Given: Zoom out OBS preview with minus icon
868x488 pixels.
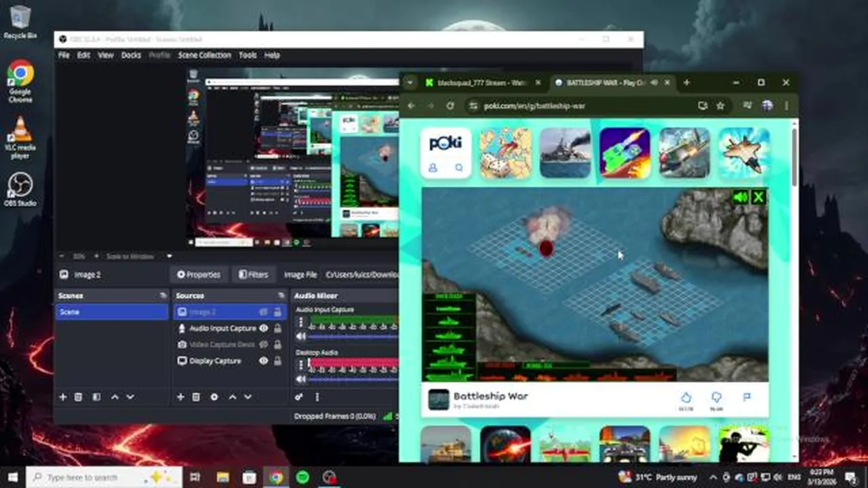Looking at the screenshot, I should pos(62,256).
